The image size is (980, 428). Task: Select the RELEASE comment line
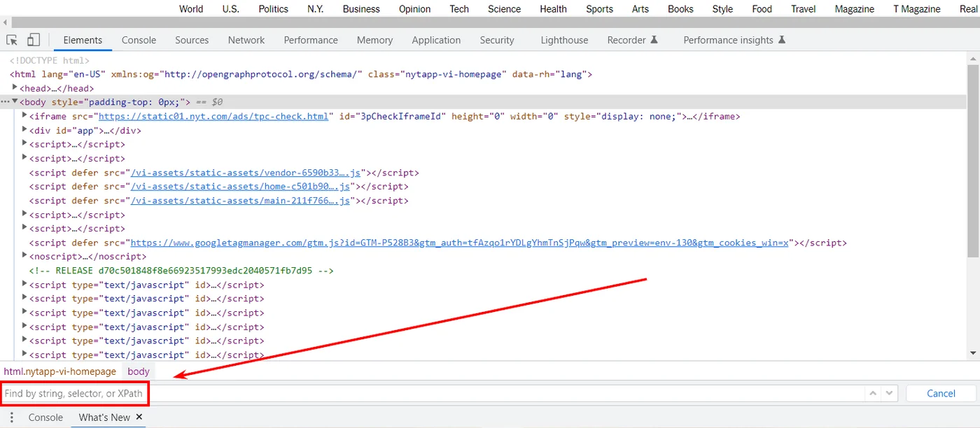pos(181,271)
